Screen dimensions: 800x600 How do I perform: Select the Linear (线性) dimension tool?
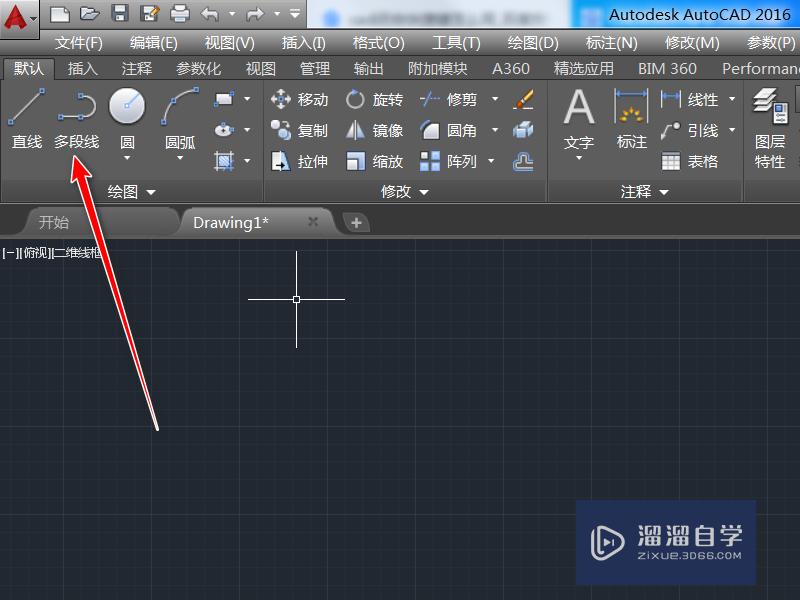[x=689, y=99]
